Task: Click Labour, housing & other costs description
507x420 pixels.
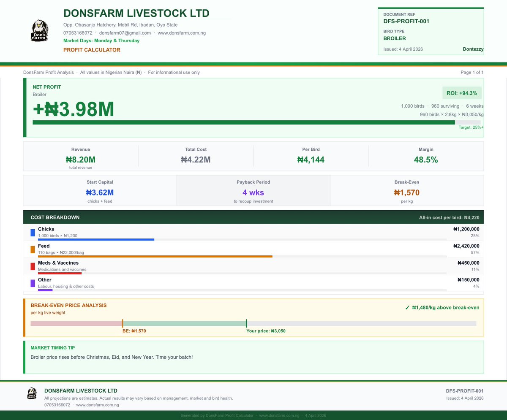Action: point(66,286)
